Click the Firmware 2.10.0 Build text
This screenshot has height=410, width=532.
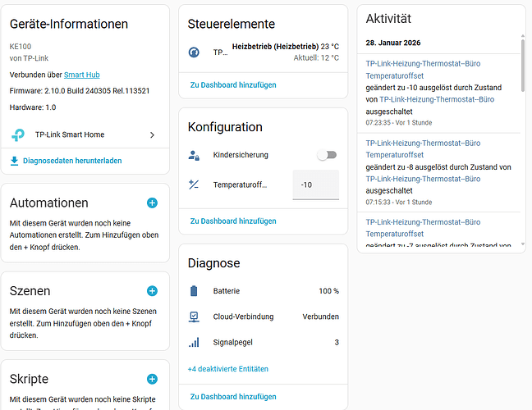tap(80, 91)
